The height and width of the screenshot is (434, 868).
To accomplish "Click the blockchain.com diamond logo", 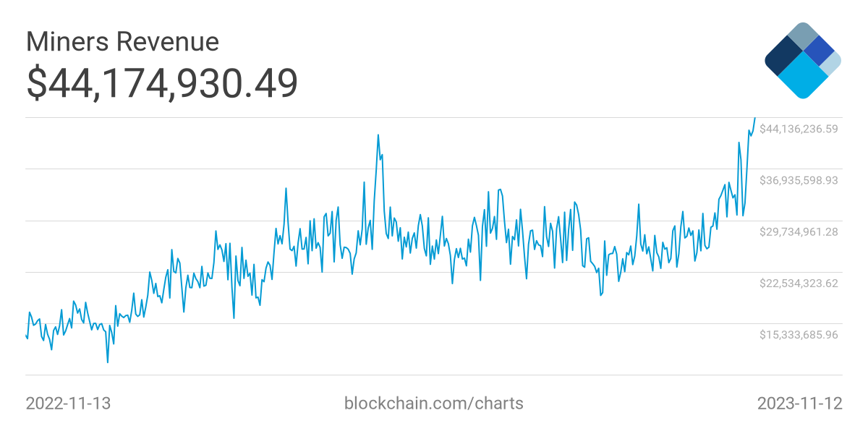I will 802,60.
